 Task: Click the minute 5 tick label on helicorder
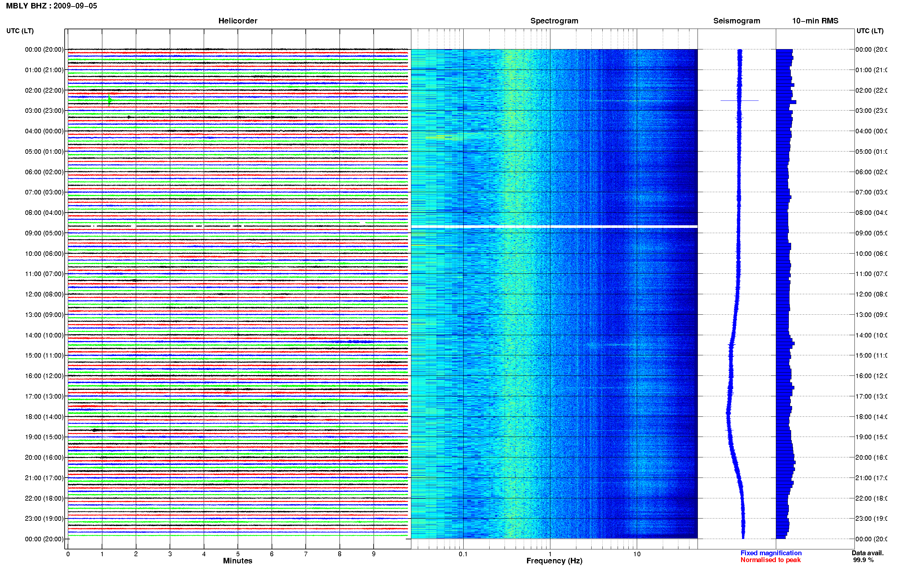pos(237,554)
